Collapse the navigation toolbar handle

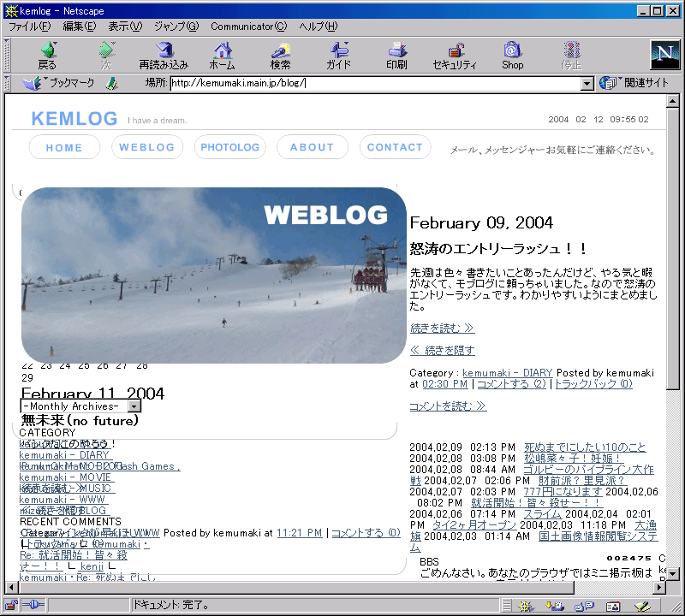(x=7, y=55)
